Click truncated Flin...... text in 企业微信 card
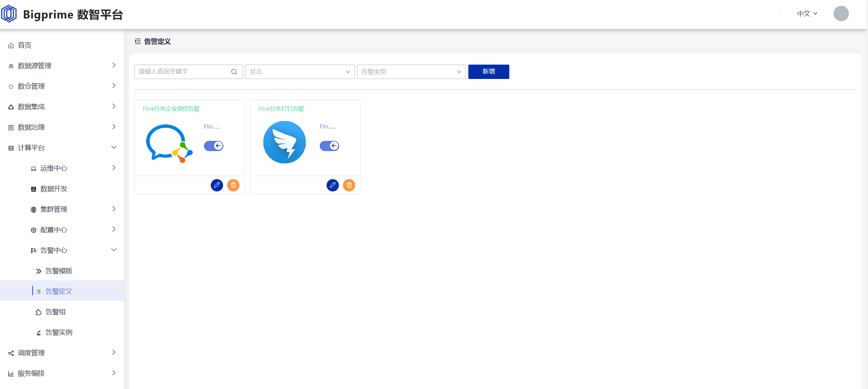The height and width of the screenshot is (389, 868). click(x=212, y=126)
